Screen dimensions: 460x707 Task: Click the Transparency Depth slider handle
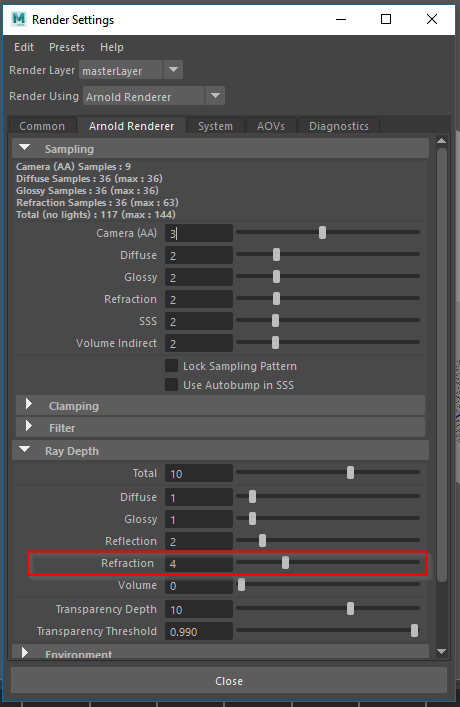[350, 609]
